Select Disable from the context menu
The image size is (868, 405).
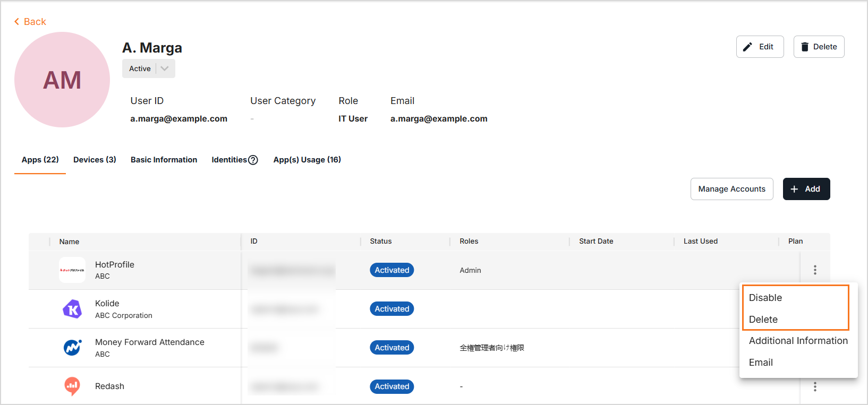(765, 298)
